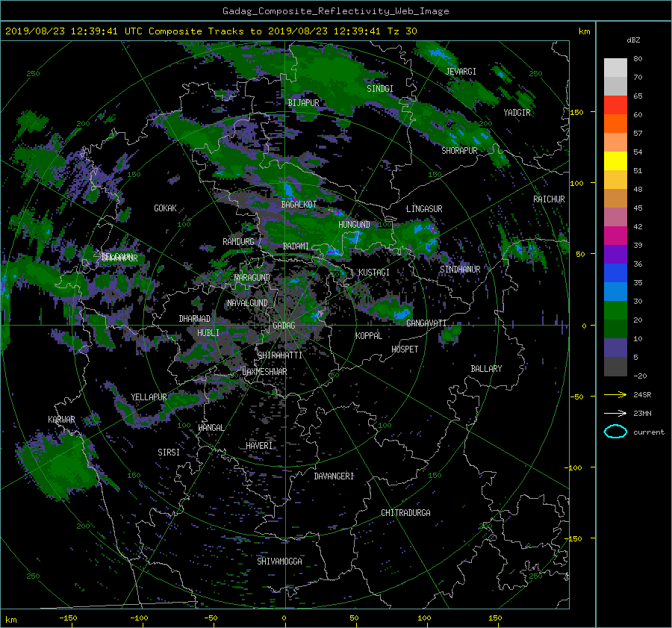672x628 pixels.
Task: Click the JEVARGI city label
Action: (461, 72)
